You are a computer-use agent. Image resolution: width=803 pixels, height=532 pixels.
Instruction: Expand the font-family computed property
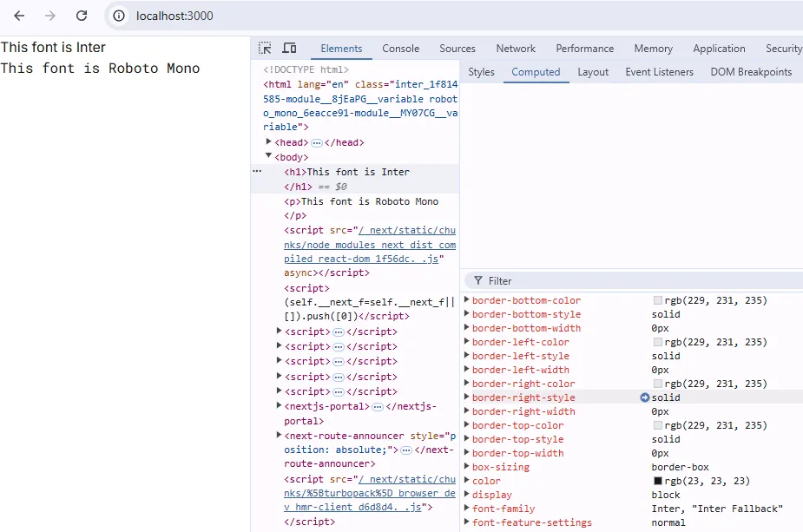point(467,509)
